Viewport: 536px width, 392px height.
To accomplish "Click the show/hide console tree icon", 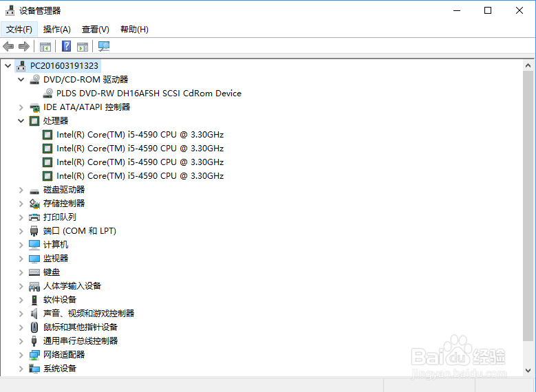I will pyautogui.click(x=45, y=47).
